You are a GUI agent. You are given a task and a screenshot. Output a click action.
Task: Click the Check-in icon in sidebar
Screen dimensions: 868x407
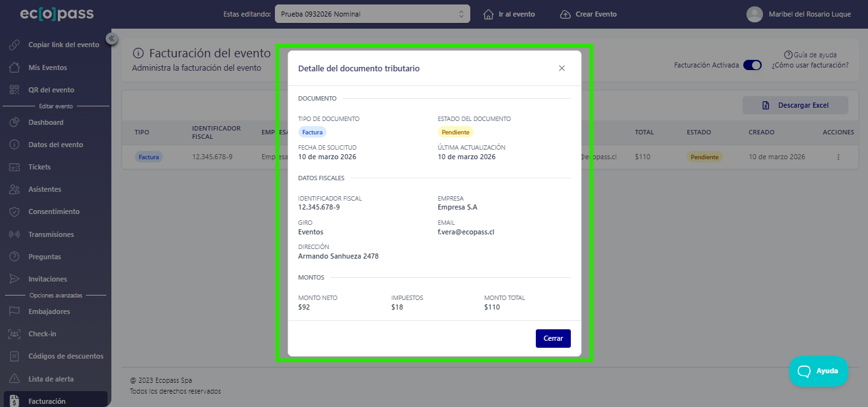[x=15, y=334]
